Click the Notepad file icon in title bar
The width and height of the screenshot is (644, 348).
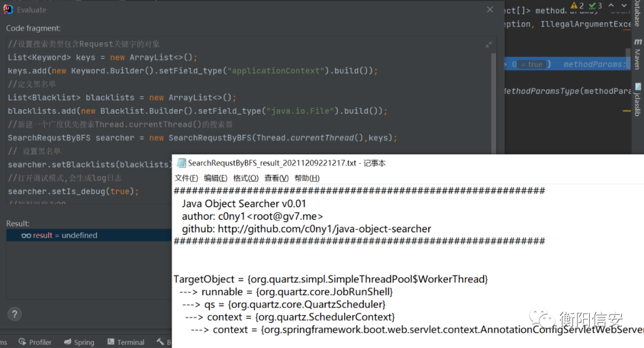pos(181,163)
